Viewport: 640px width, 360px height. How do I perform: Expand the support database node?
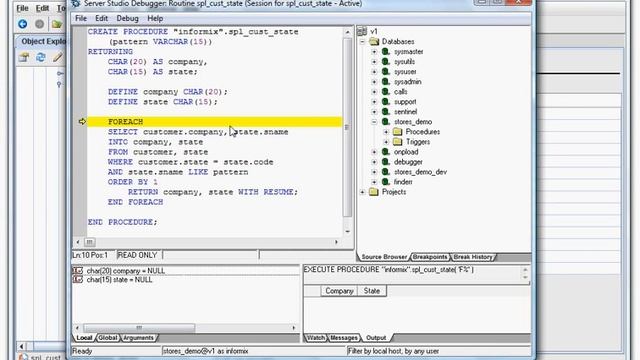point(374,102)
